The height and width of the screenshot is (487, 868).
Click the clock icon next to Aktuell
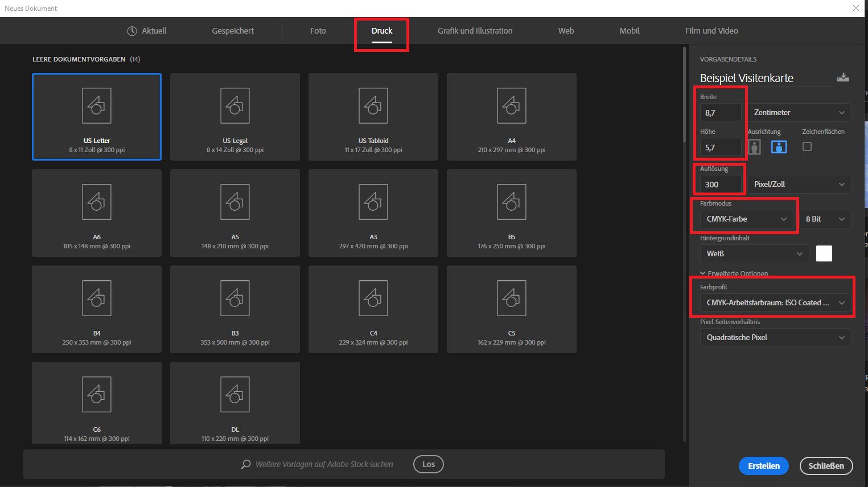[132, 31]
